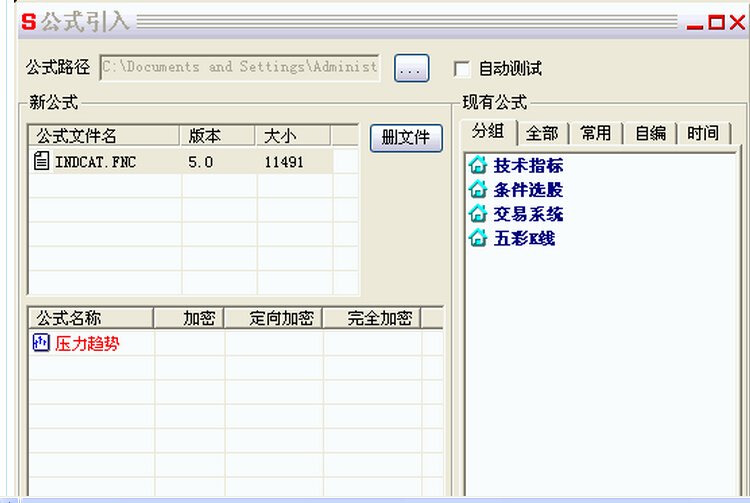Click the version value 5.0
This screenshot has width=750, height=503.
coord(200,162)
